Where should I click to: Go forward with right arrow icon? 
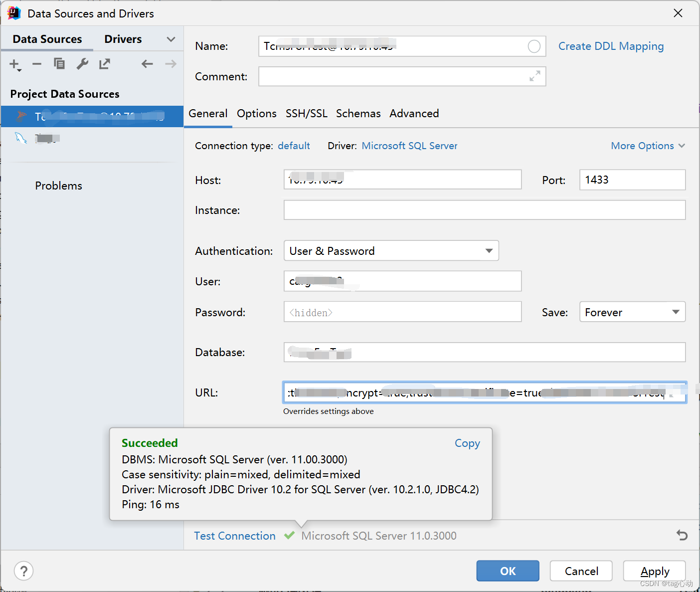[x=171, y=64]
